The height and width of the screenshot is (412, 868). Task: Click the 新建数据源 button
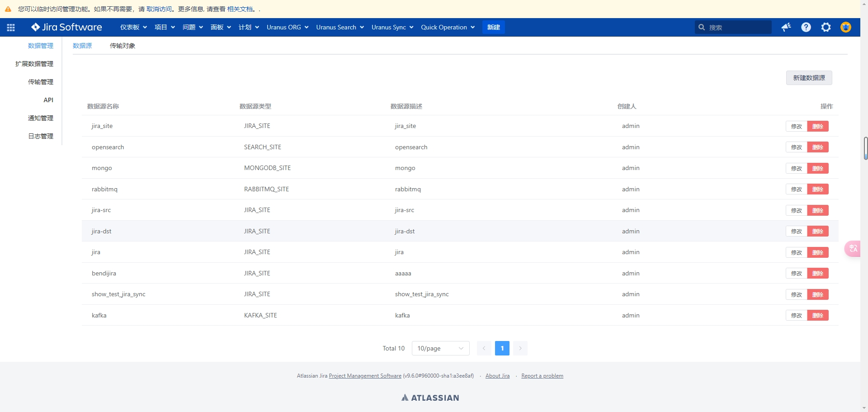pos(809,78)
